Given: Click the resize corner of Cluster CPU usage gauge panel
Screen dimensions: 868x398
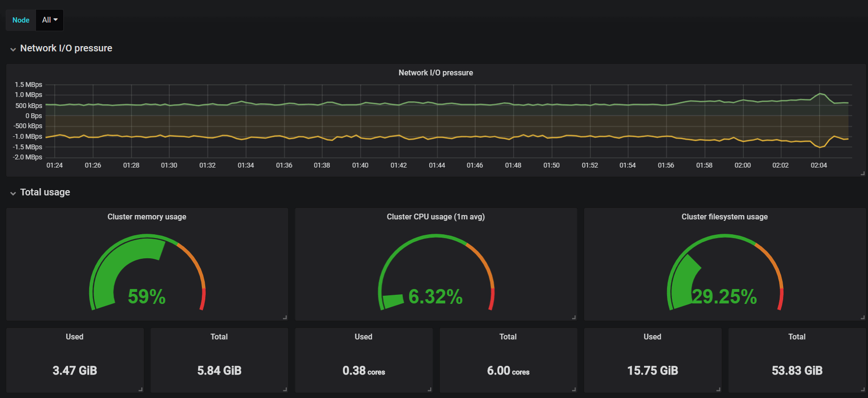Looking at the screenshot, I should coord(574,317).
